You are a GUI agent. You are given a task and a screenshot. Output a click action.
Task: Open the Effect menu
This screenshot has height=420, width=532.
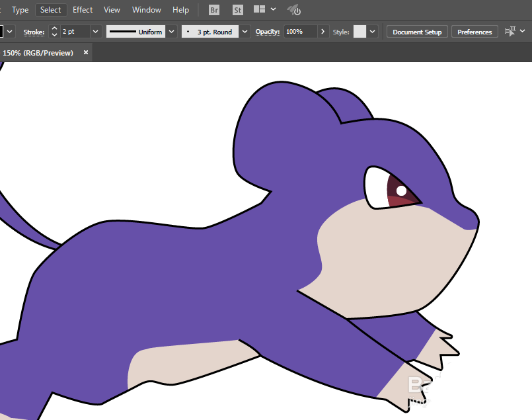click(83, 10)
